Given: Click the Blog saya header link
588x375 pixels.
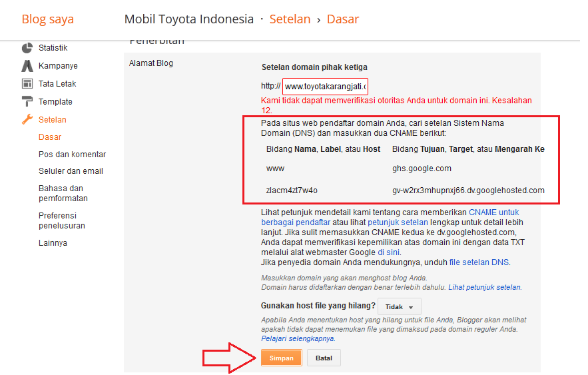Looking at the screenshot, I should click(x=48, y=19).
